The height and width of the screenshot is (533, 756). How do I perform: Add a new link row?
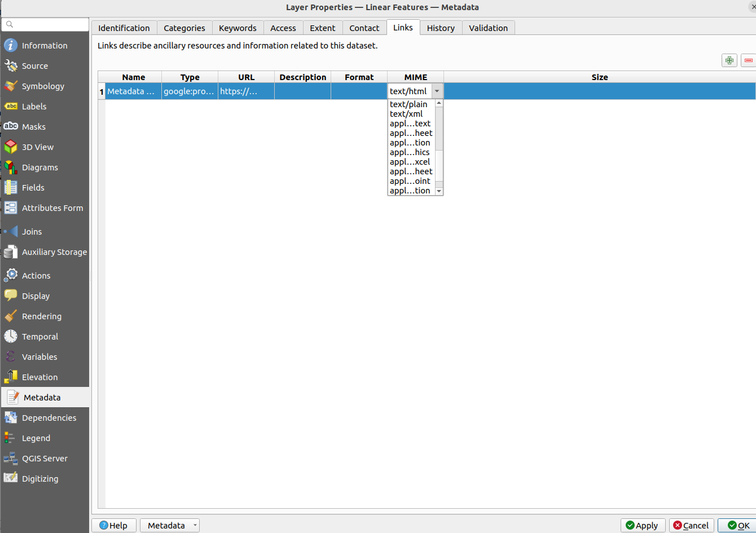tap(729, 60)
